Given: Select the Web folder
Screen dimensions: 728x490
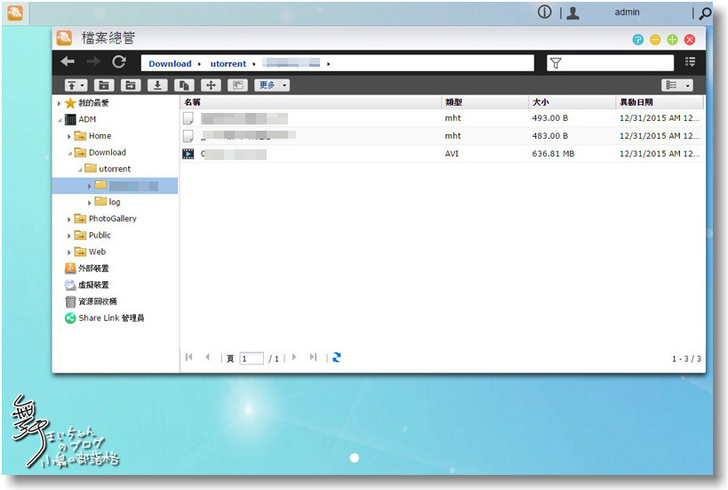Looking at the screenshot, I should coord(97,252).
